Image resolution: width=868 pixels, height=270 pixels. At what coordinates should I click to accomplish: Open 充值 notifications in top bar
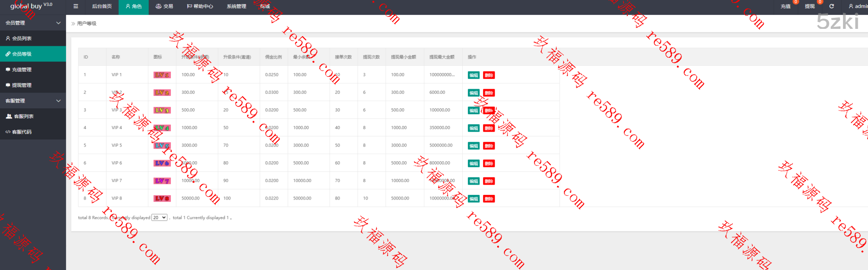click(x=785, y=6)
